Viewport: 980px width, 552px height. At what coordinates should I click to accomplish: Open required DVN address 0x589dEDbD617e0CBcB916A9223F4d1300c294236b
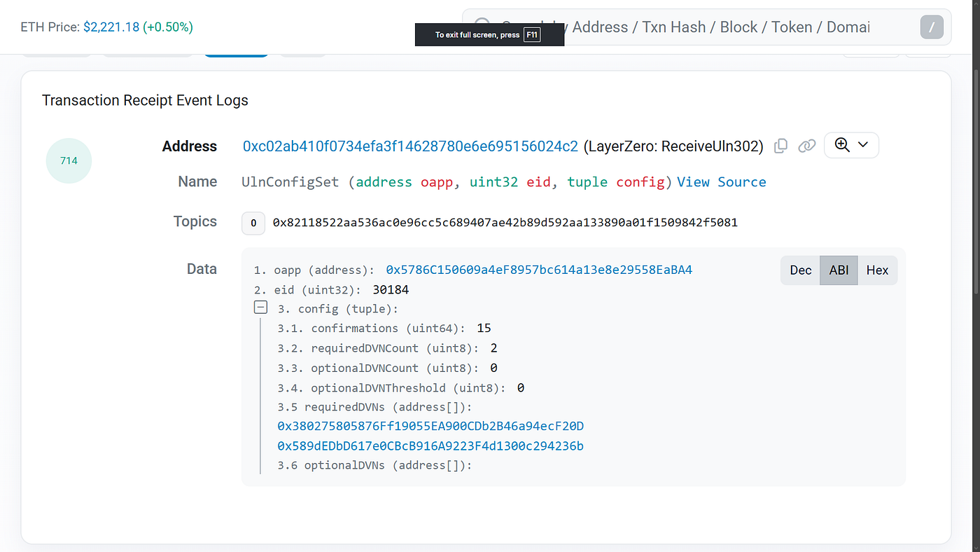(430, 446)
